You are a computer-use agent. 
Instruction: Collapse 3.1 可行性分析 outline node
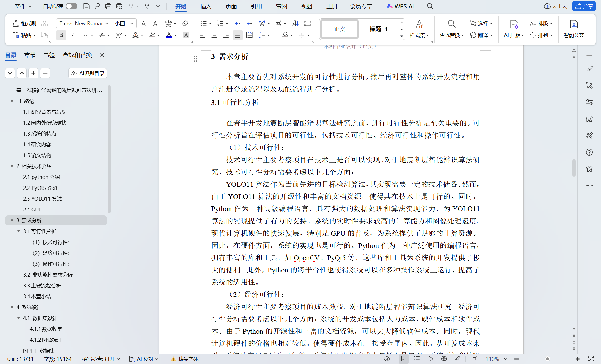click(x=19, y=231)
